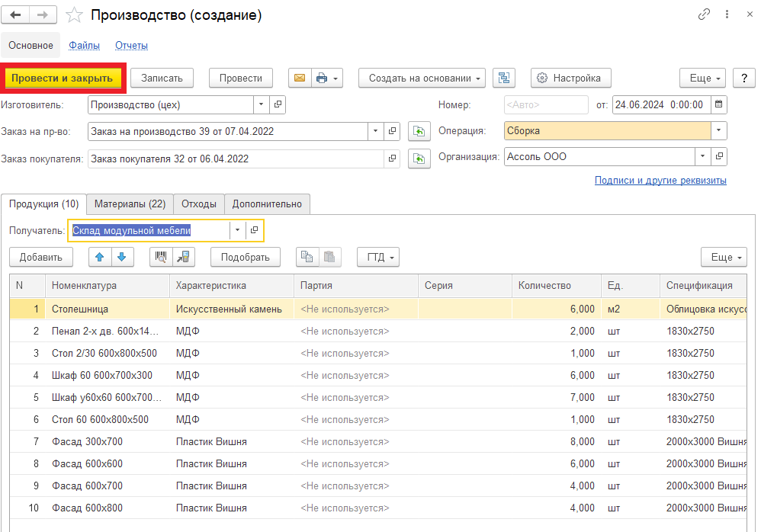Open the Получатель warehouse record icon

(x=254, y=230)
